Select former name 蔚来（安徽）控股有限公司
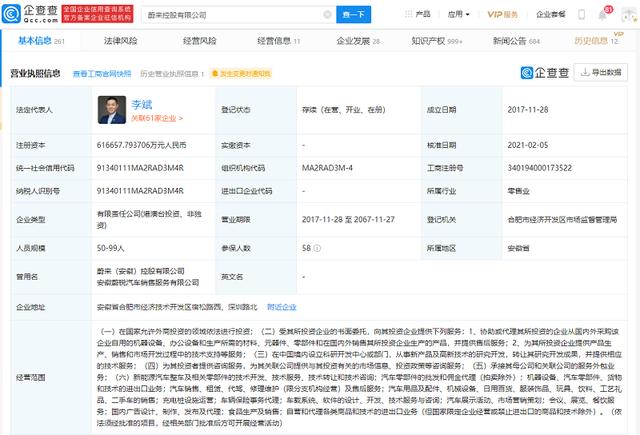 click(x=140, y=271)
